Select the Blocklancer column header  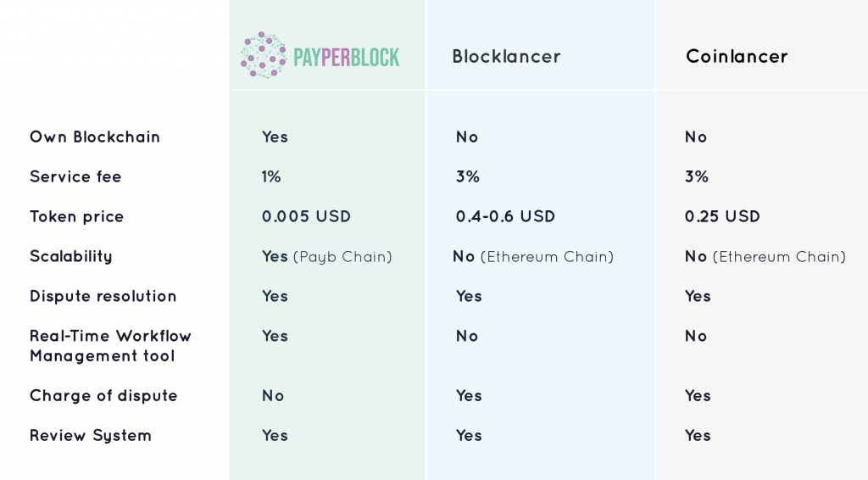tap(506, 57)
